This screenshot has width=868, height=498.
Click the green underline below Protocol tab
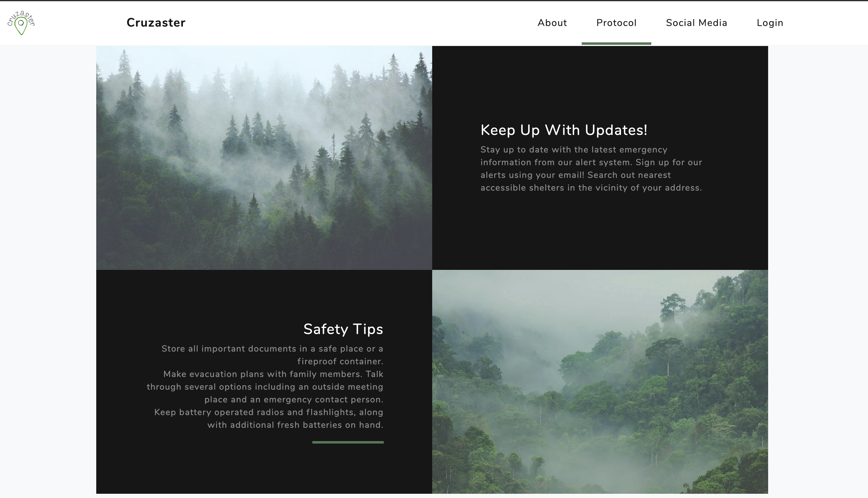pos(616,44)
